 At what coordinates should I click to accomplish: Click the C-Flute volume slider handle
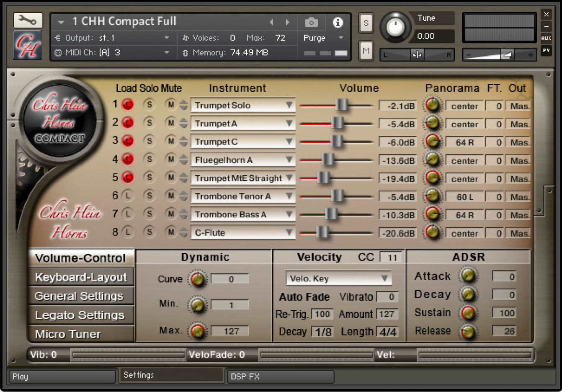322,232
